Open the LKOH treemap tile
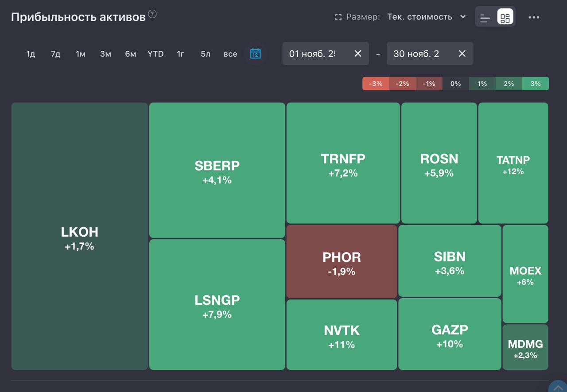The image size is (567, 392). click(x=80, y=236)
